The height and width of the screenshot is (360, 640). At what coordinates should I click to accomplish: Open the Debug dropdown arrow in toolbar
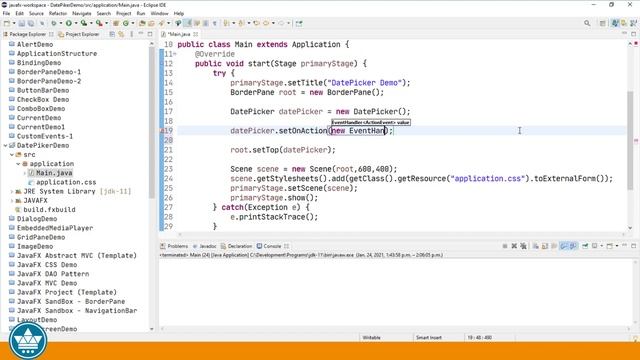click(x=61, y=23)
